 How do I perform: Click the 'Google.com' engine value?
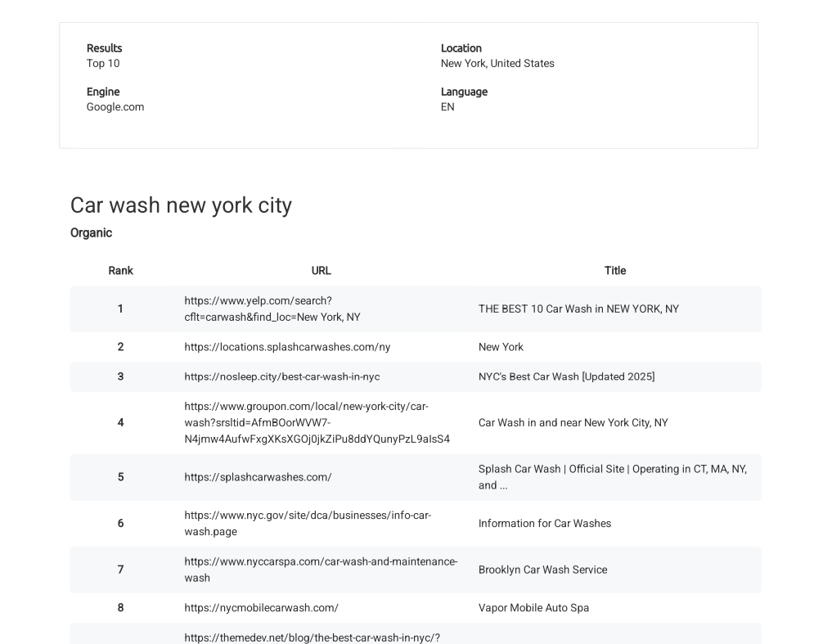click(115, 107)
